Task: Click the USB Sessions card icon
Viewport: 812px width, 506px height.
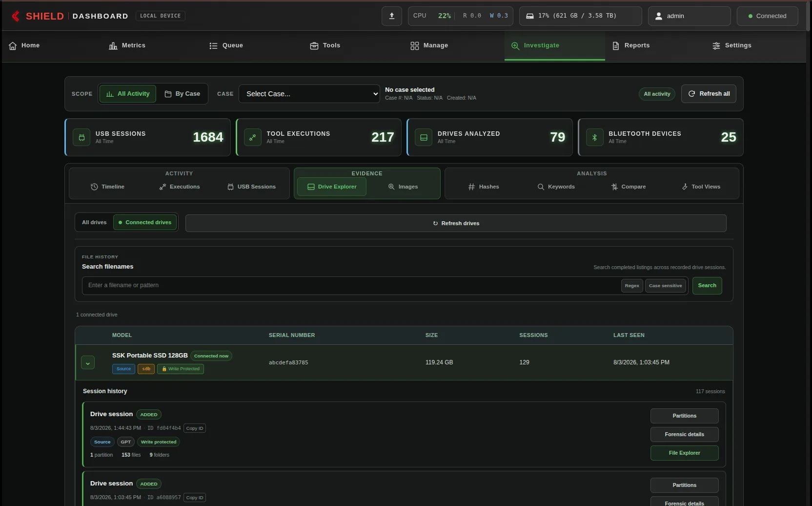Action: point(81,137)
